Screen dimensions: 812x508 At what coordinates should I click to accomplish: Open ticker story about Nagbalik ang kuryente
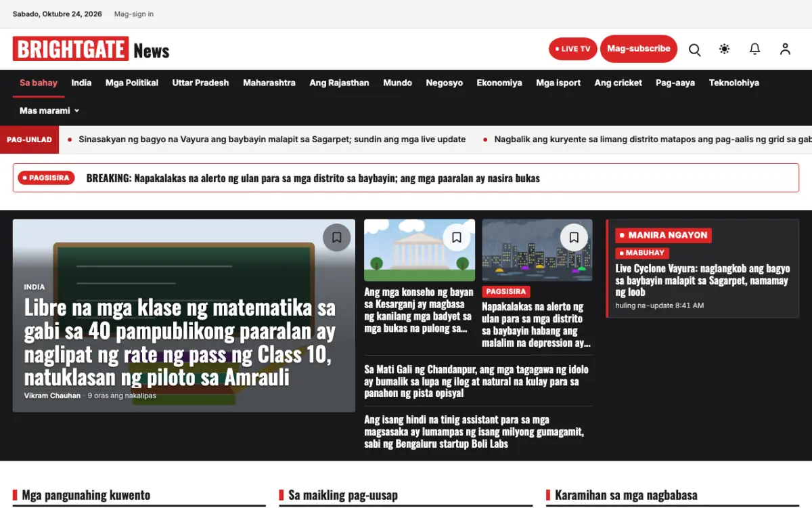click(652, 140)
